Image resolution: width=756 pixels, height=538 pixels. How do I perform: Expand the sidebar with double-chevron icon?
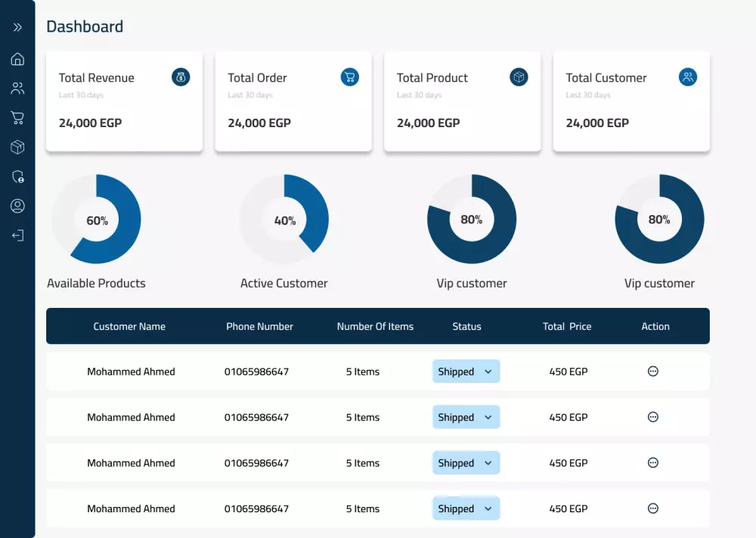pyautogui.click(x=17, y=27)
